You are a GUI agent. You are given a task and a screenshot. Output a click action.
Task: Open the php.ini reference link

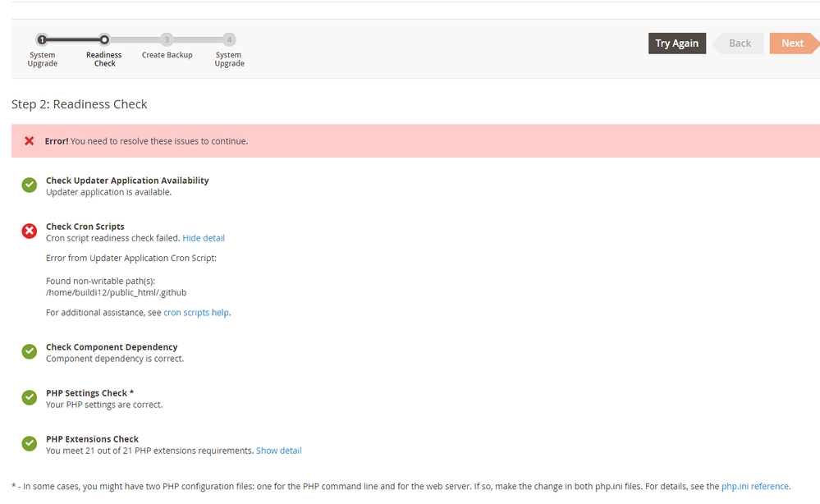(754, 487)
